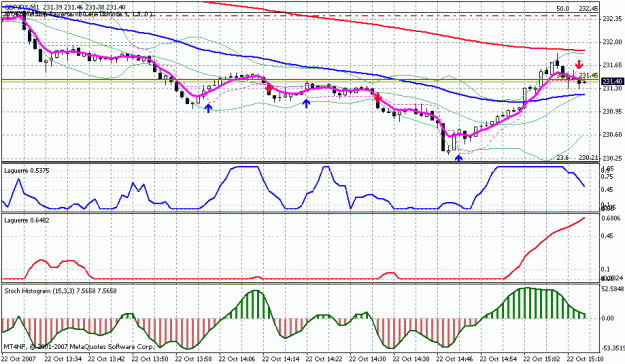
Task: Click the 0.1 red Laguerre scale value
Action: [605, 269]
